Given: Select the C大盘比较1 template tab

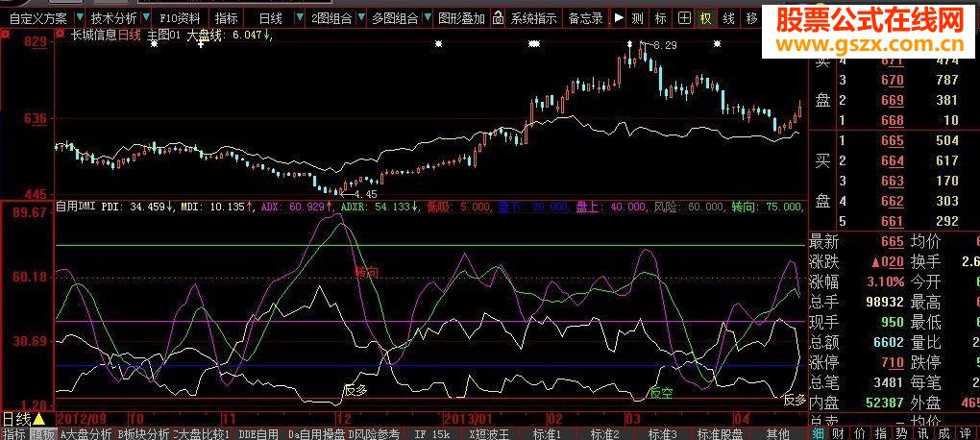Looking at the screenshot, I should (202, 433).
